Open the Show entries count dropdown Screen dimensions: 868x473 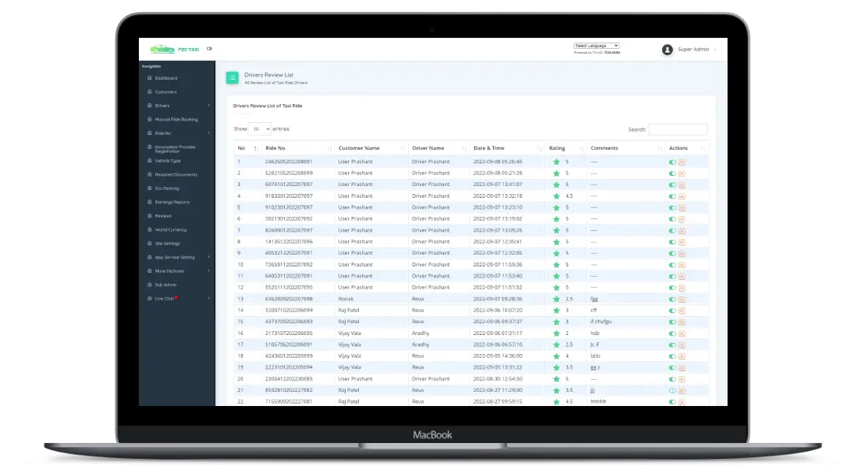pos(260,129)
